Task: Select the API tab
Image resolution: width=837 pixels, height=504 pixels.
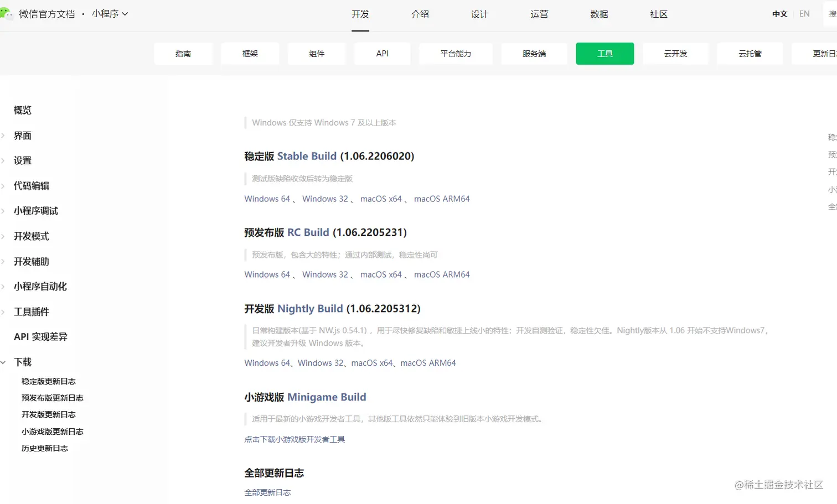Action: pos(382,54)
